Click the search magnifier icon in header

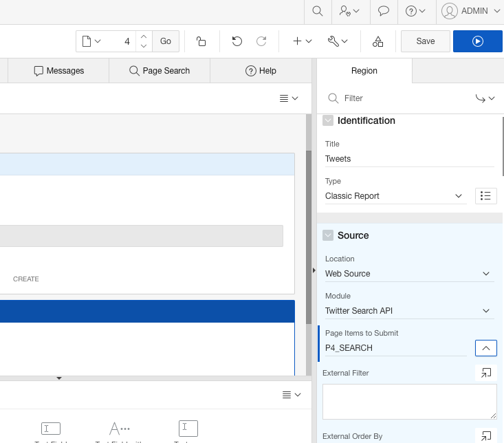[317, 11]
